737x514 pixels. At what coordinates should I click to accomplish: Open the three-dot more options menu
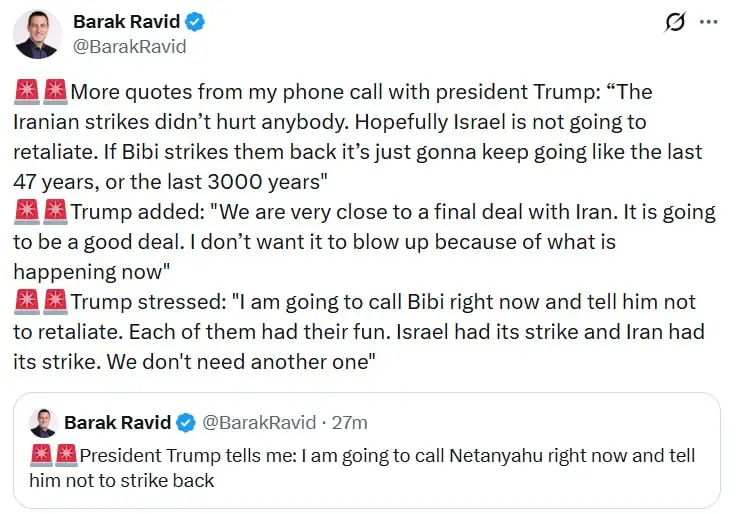[709, 22]
